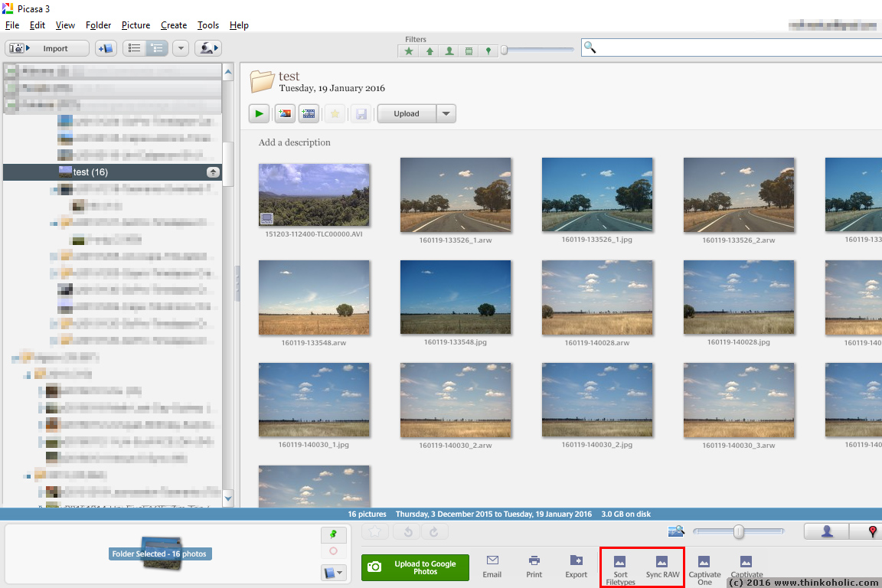Click the Email button
The width and height of the screenshot is (882, 588).
click(x=492, y=567)
